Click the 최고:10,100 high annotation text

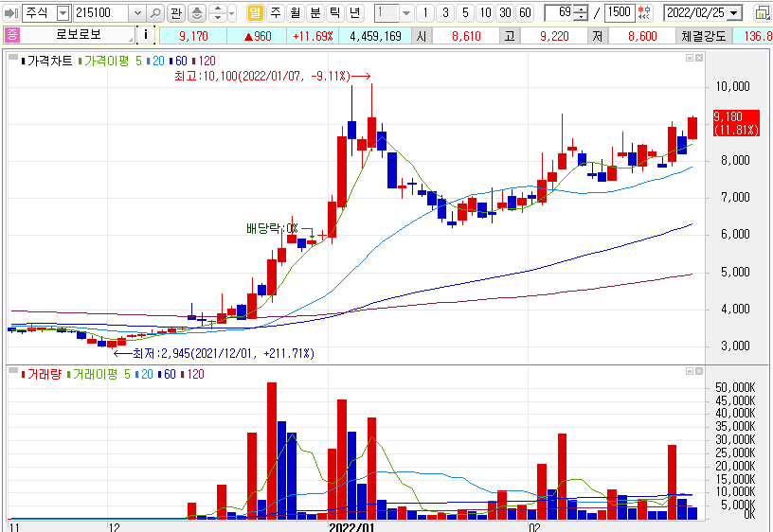tap(262, 76)
